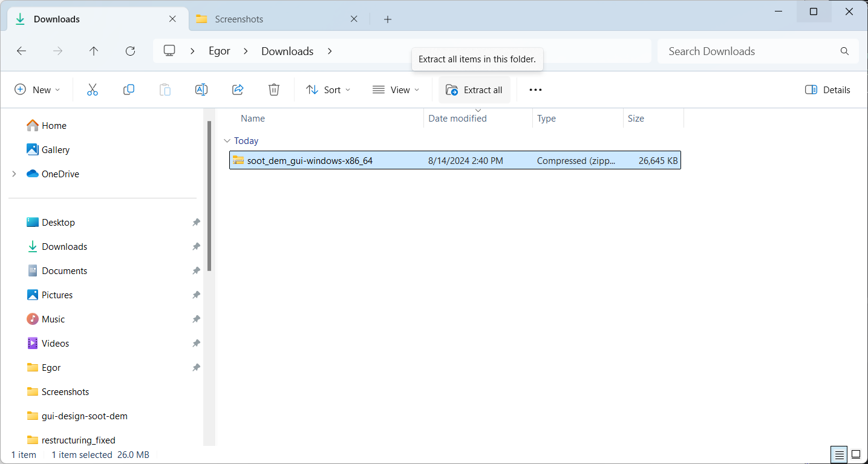Click the 26,645 KB size cell
The image size is (868, 464).
coord(659,161)
